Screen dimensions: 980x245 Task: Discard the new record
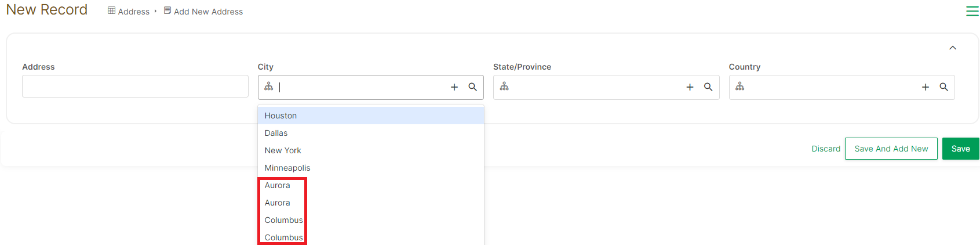coord(826,149)
